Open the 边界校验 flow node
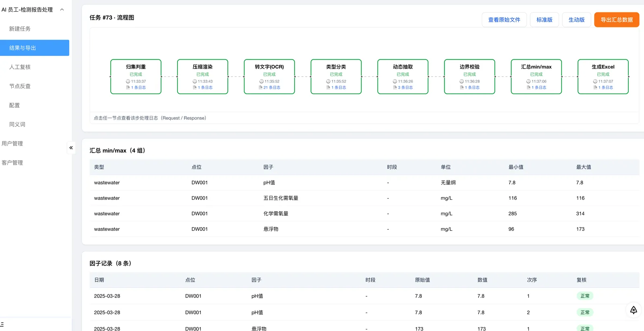 coord(470,77)
